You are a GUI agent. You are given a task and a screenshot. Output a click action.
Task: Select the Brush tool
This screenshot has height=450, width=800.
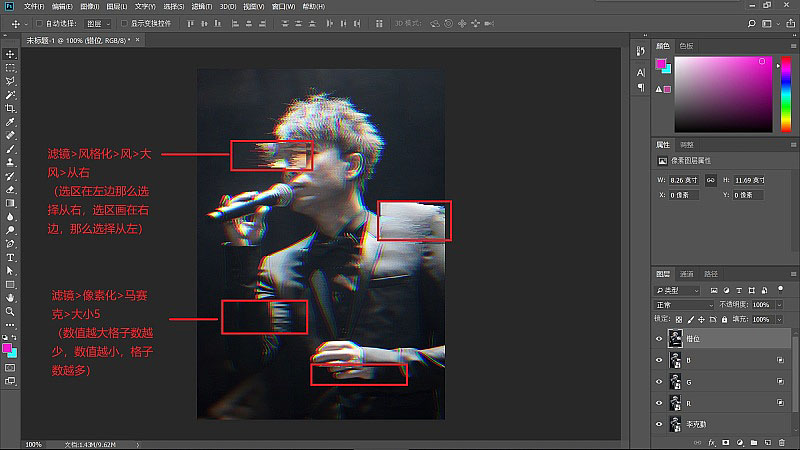point(10,149)
